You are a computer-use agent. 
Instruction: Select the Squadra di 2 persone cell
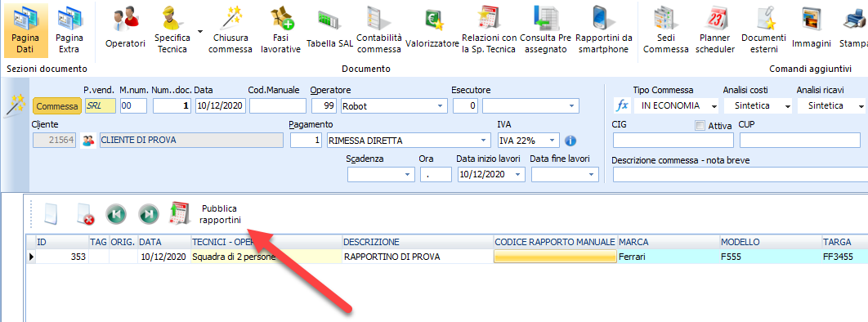[266, 257]
